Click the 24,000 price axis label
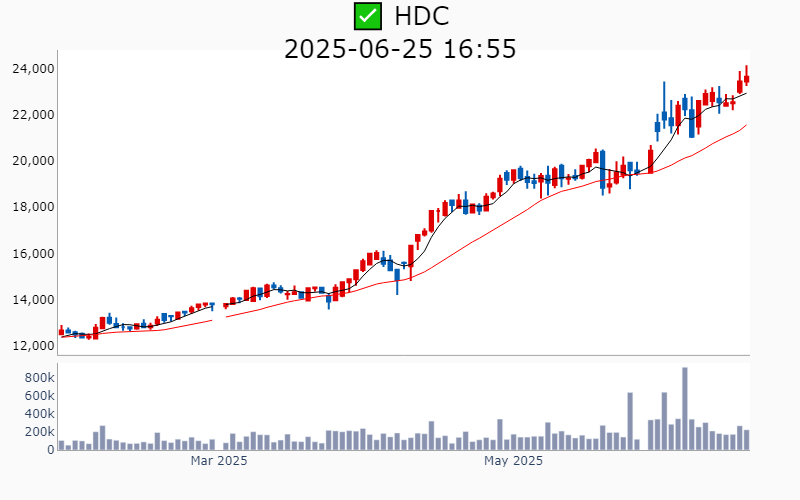The image size is (800, 500). [33, 68]
